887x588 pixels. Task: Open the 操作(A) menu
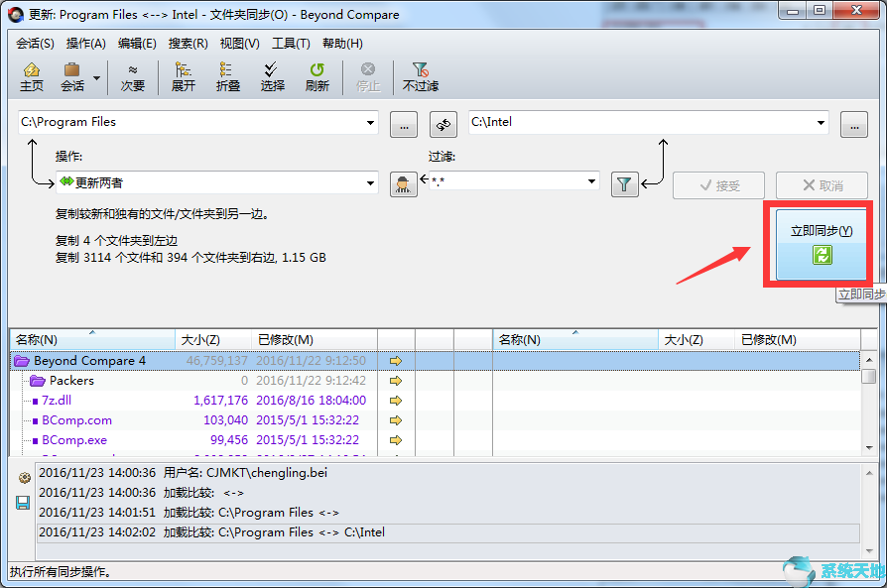click(86, 44)
